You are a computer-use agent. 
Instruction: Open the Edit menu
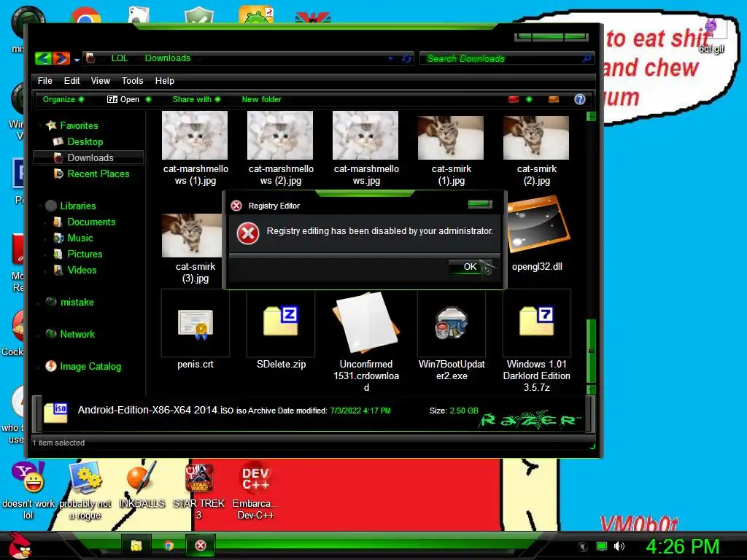pyautogui.click(x=72, y=80)
